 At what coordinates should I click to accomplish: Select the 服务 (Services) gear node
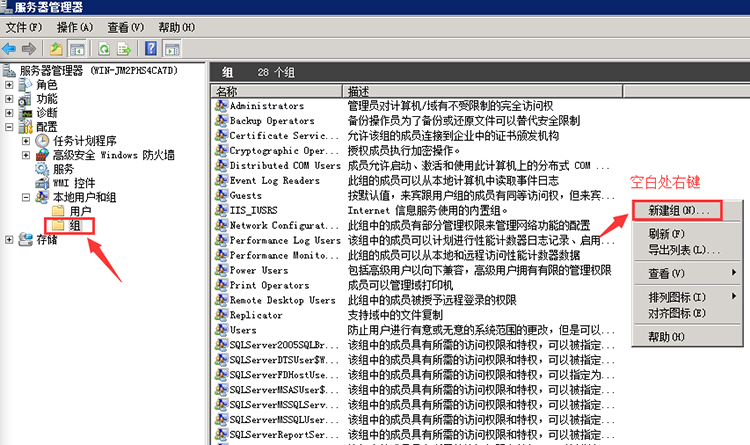point(62,169)
